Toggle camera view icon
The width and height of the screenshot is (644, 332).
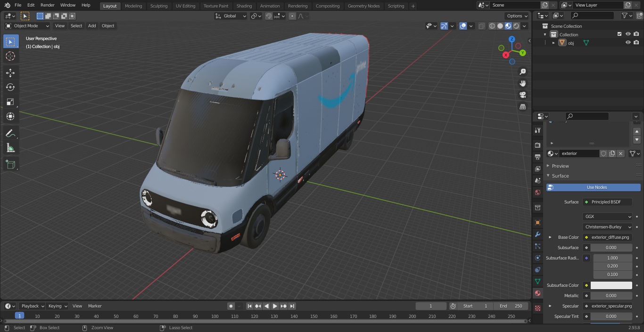523,95
